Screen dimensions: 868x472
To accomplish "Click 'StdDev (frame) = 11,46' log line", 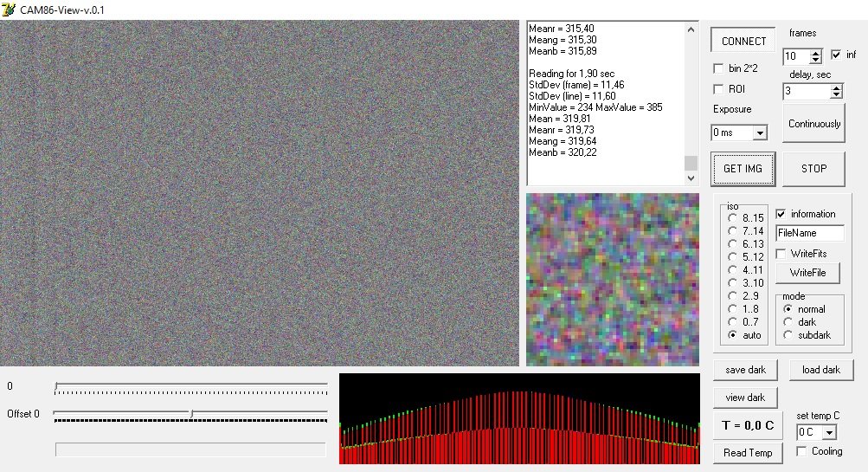I will click(576, 85).
